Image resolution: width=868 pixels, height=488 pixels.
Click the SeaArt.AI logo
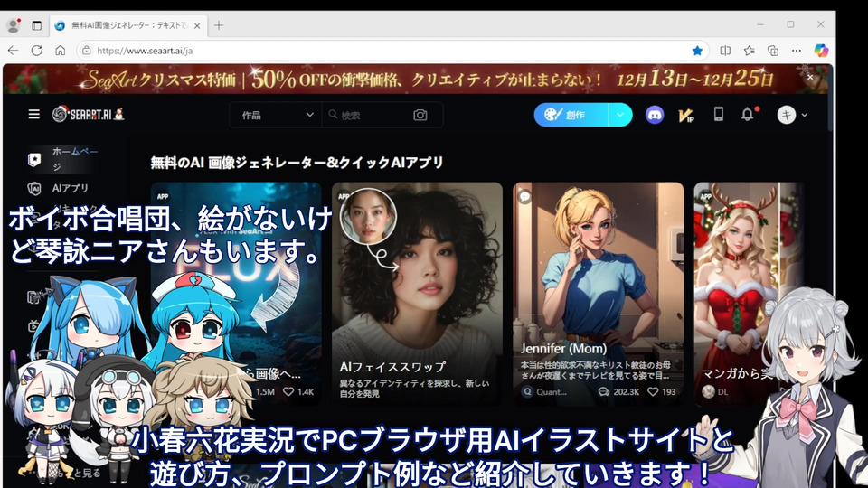point(89,114)
